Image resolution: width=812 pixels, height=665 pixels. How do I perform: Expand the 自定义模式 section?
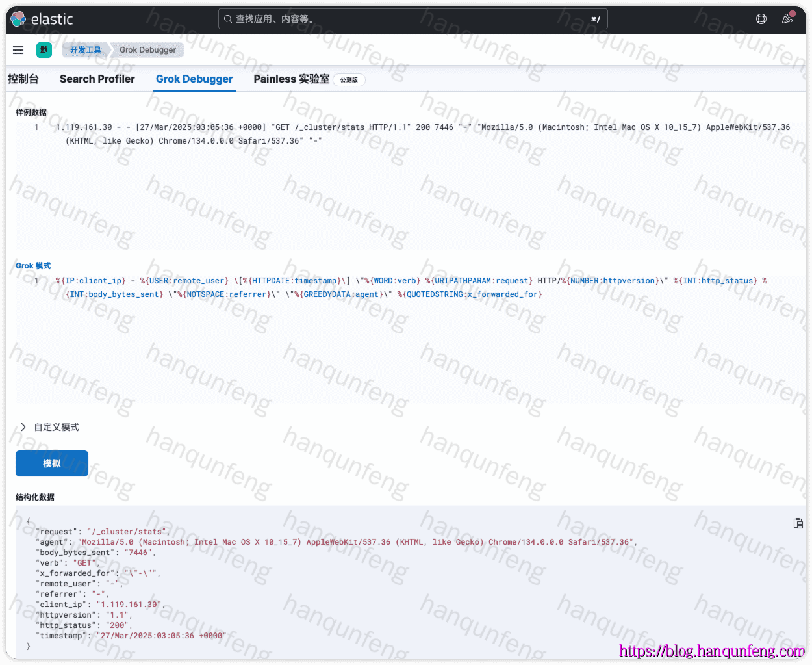[x=50, y=427]
